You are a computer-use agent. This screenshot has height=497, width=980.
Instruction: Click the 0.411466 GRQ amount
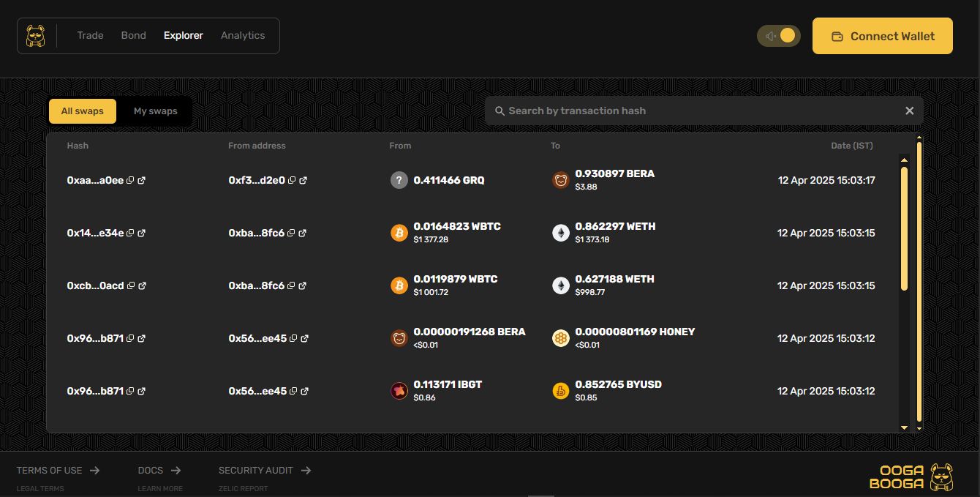(449, 180)
